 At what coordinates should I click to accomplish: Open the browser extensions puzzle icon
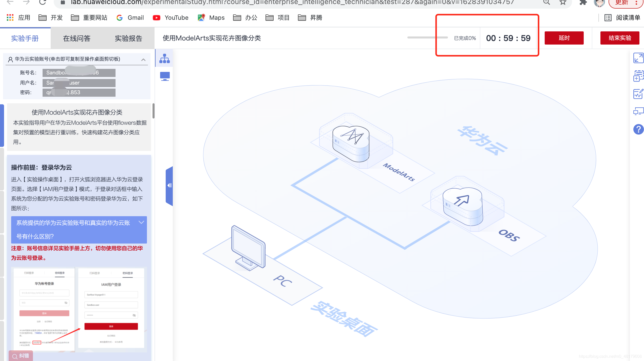click(583, 2)
